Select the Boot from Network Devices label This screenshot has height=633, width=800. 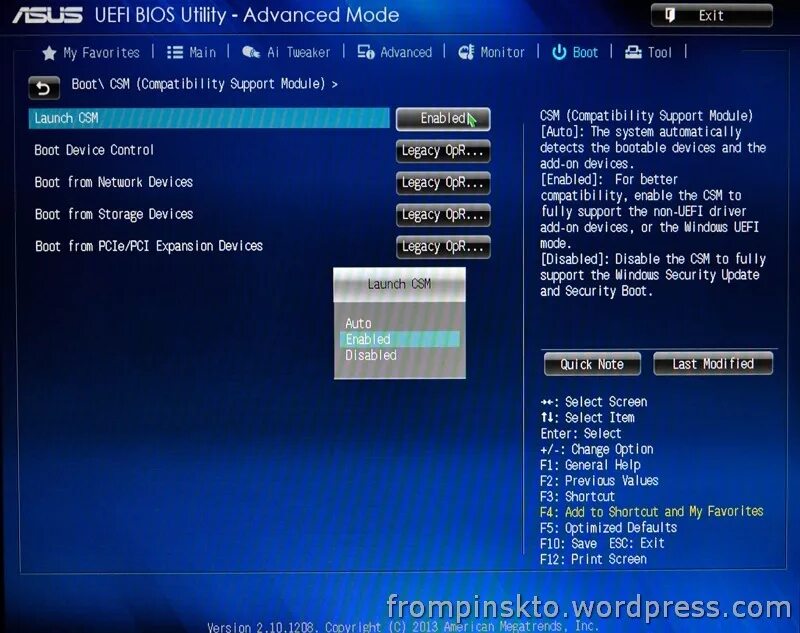point(114,182)
